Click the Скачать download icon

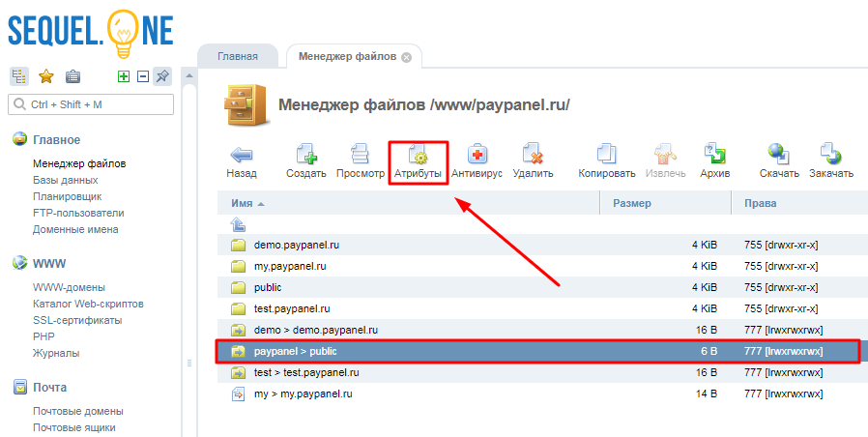779,154
